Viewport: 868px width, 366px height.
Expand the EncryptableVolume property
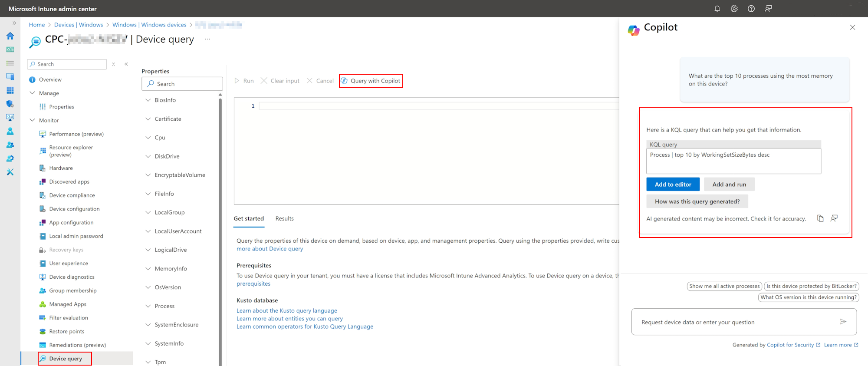pos(148,175)
